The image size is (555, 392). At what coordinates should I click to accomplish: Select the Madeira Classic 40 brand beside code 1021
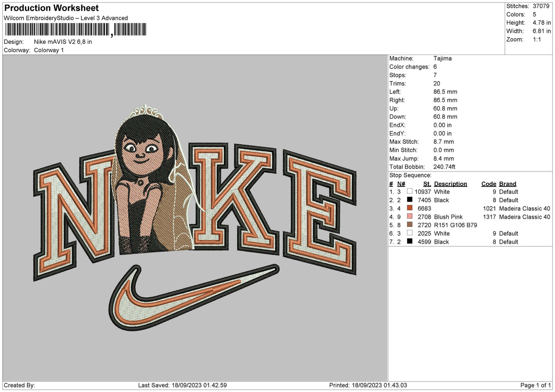pos(524,208)
